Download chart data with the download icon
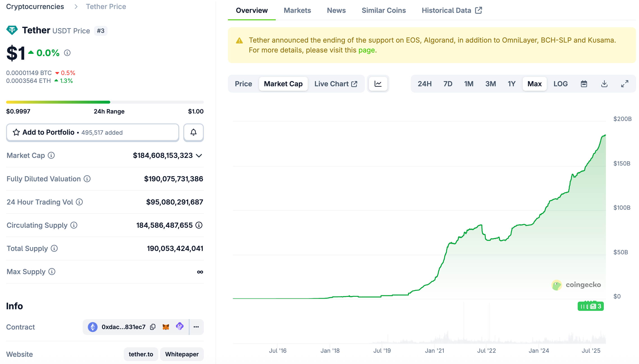The width and height of the screenshot is (639, 364). [604, 84]
